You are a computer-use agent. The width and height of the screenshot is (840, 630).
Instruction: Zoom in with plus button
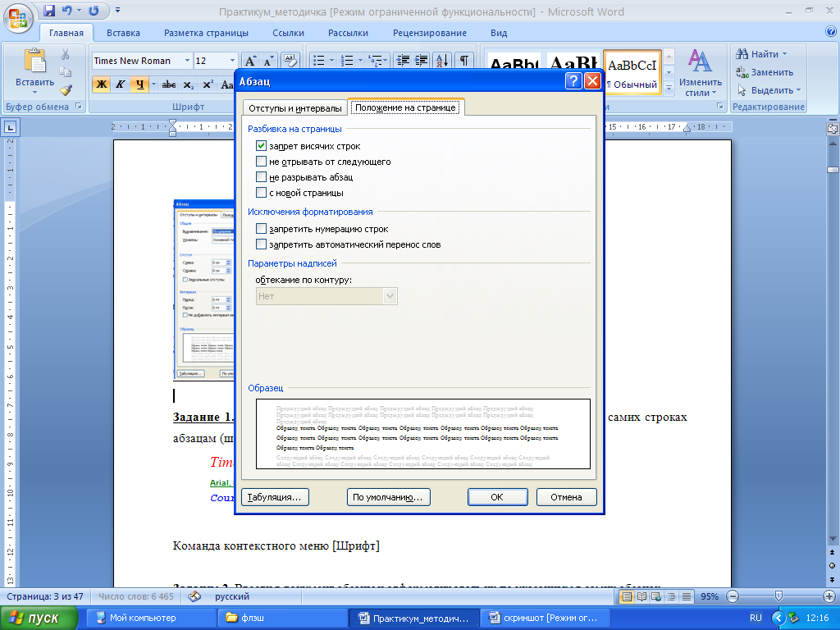[829, 596]
